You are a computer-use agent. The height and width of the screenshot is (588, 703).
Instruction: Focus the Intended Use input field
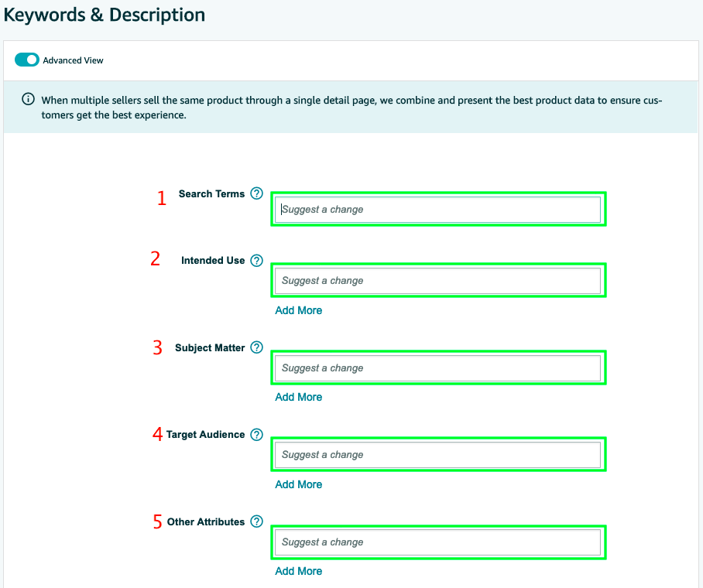(x=437, y=281)
